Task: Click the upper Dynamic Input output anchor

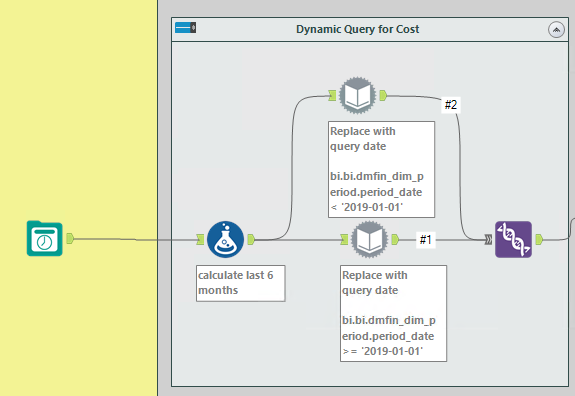Action: tap(383, 96)
